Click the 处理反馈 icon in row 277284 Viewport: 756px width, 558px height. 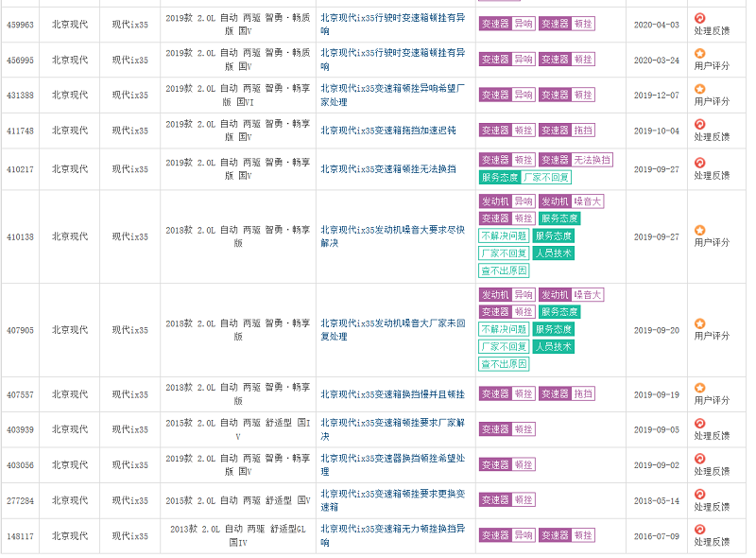(699, 494)
